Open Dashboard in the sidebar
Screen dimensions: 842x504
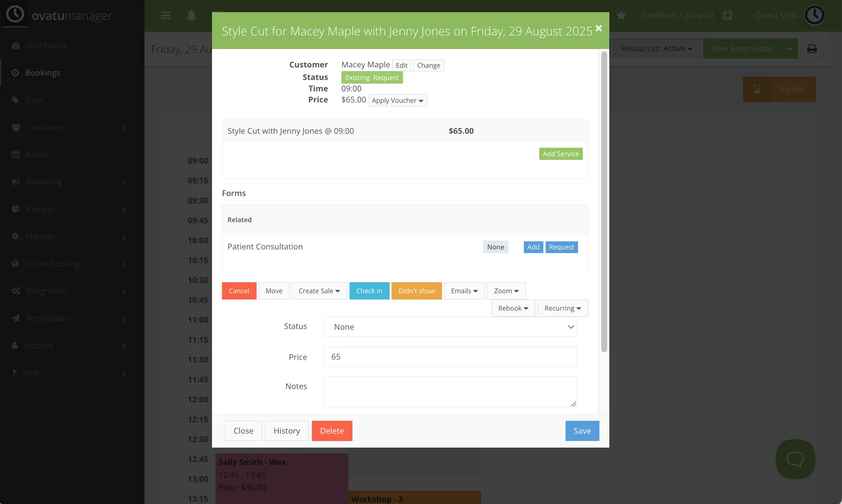(46, 45)
